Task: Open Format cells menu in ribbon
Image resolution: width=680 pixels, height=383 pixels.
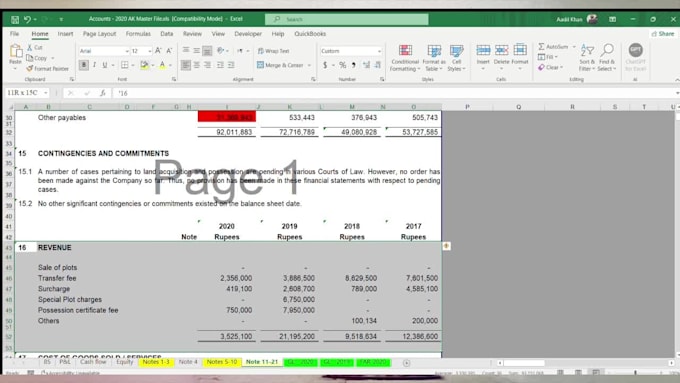Action: 520,56
